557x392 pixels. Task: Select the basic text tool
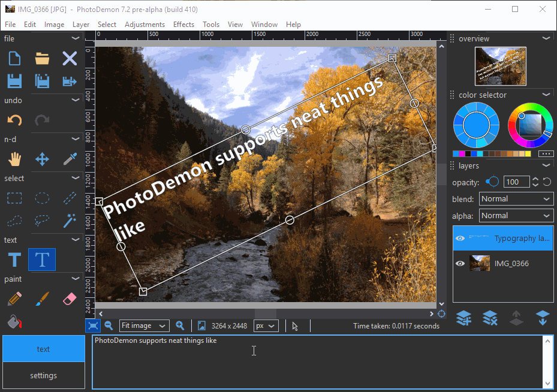click(14, 260)
